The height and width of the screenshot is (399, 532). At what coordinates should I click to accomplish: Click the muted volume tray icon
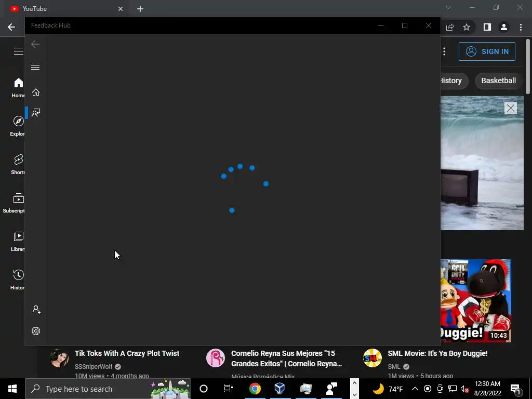pyautogui.click(x=465, y=389)
